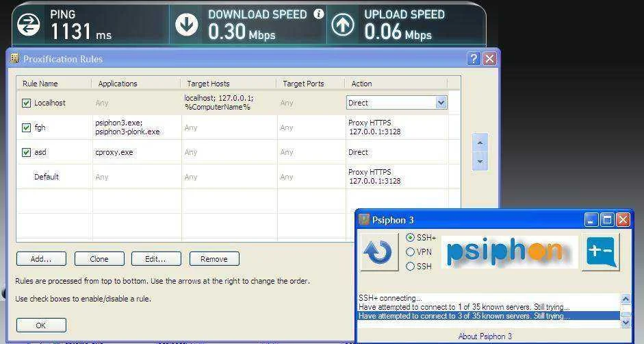Image resolution: width=644 pixels, height=344 pixels.
Task: Click the Add... button
Action: click(x=41, y=259)
